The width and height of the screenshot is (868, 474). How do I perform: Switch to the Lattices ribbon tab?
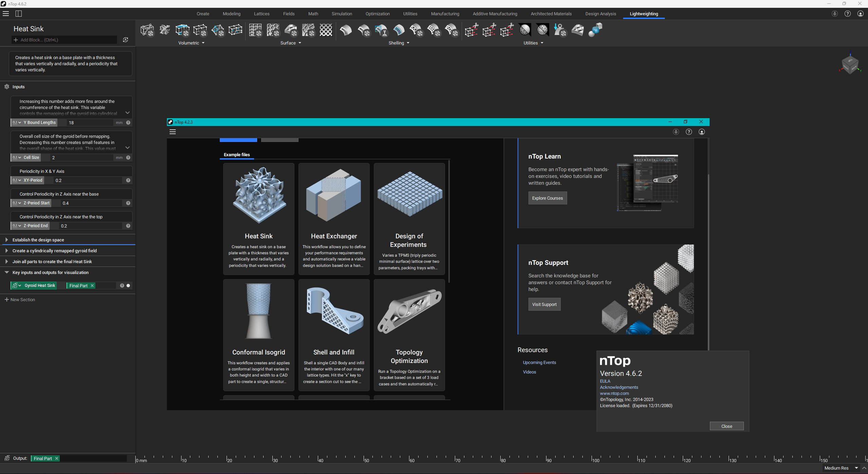click(262, 14)
